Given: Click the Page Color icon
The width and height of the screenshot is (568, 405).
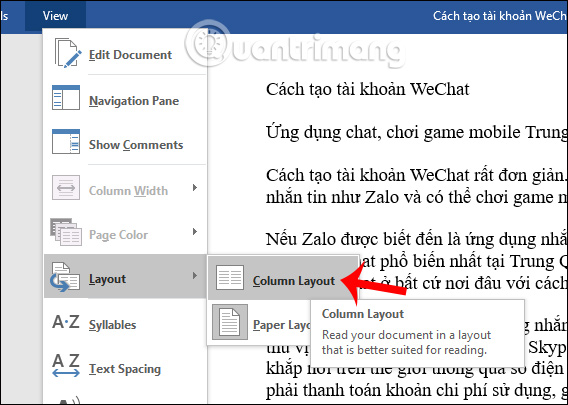Looking at the screenshot, I should tap(66, 232).
